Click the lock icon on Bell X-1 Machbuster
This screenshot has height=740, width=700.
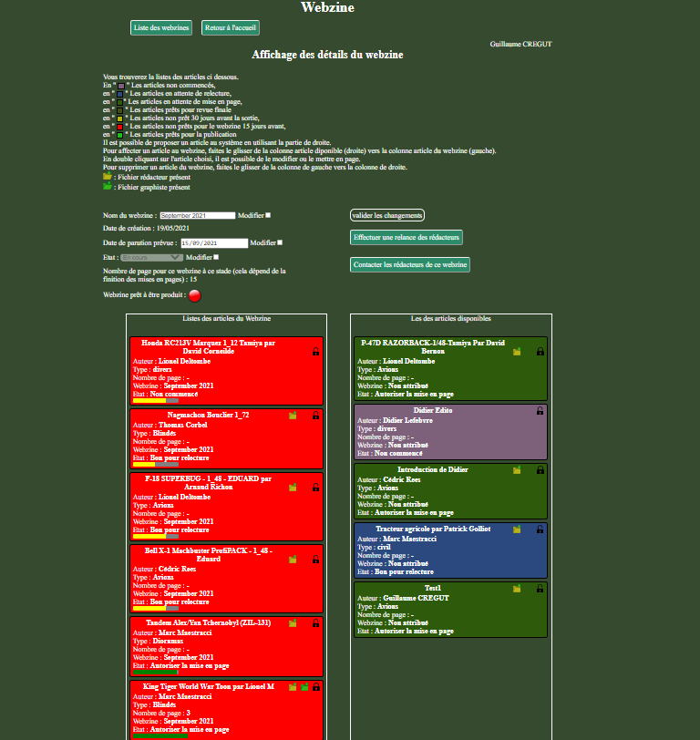pyautogui.click(x=315, y=560)
